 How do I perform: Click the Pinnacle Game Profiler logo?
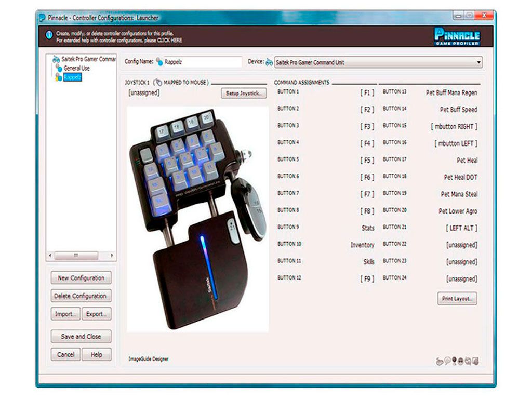point(457,36)
